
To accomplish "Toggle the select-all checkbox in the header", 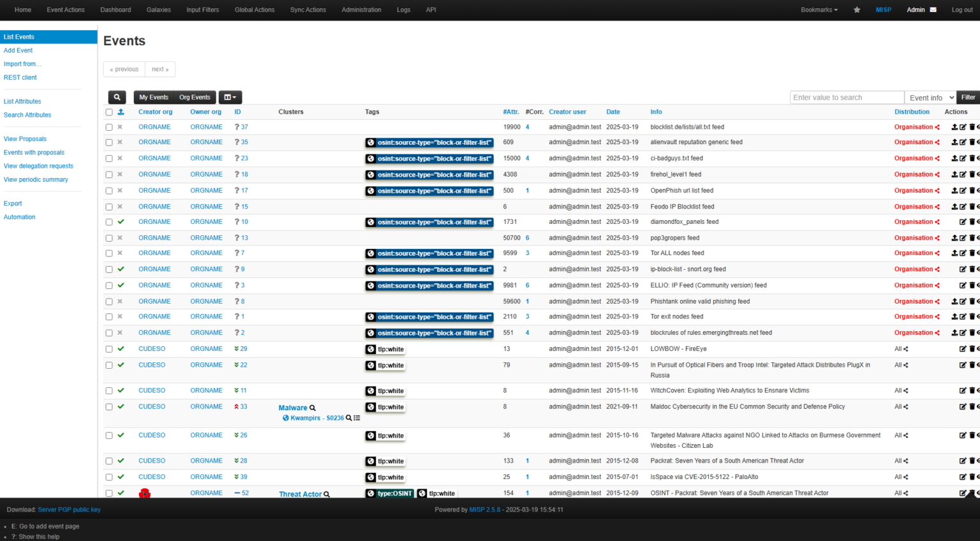I will [x=108, y=112].
